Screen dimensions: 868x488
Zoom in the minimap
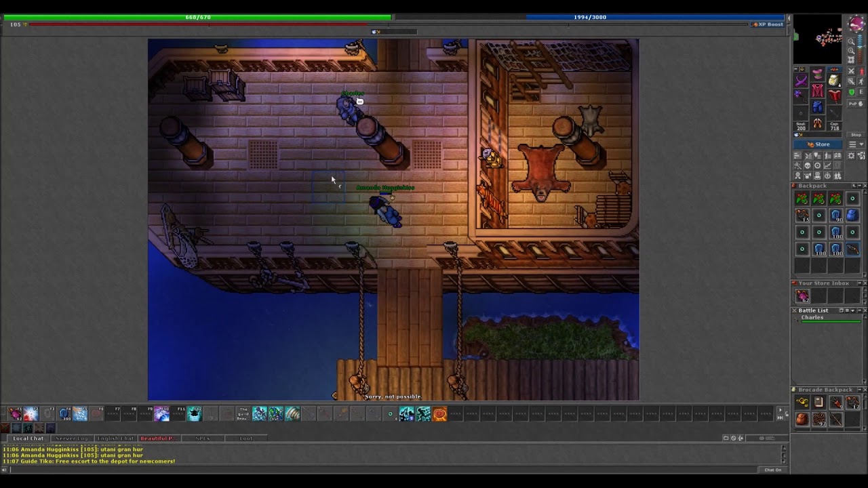(x=851, y=51)
